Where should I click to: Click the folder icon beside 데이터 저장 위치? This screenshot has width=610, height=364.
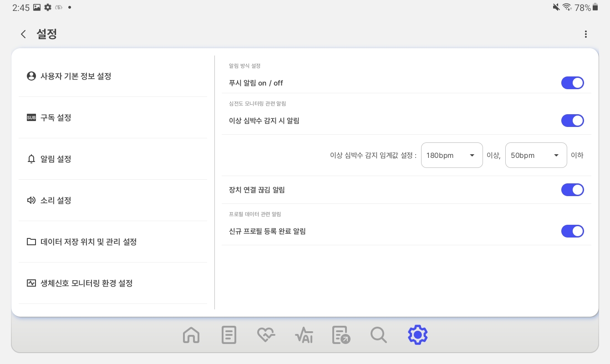pyautogui.click(x=31, y=242)
